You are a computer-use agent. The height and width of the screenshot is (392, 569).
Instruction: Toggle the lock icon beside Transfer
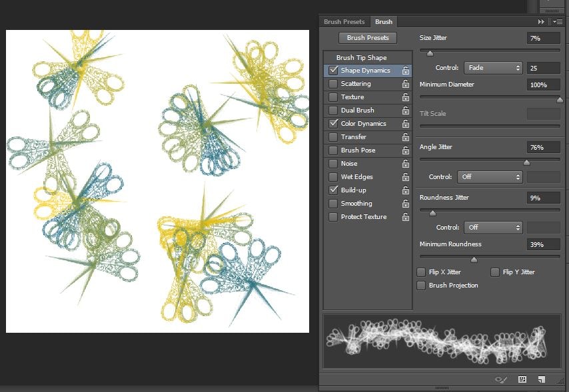point(405,137)
